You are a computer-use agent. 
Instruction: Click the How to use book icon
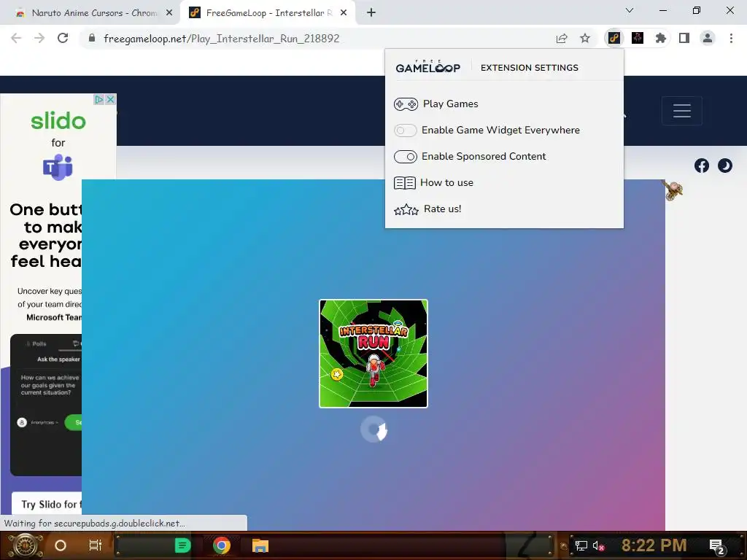tap(404, 183)
